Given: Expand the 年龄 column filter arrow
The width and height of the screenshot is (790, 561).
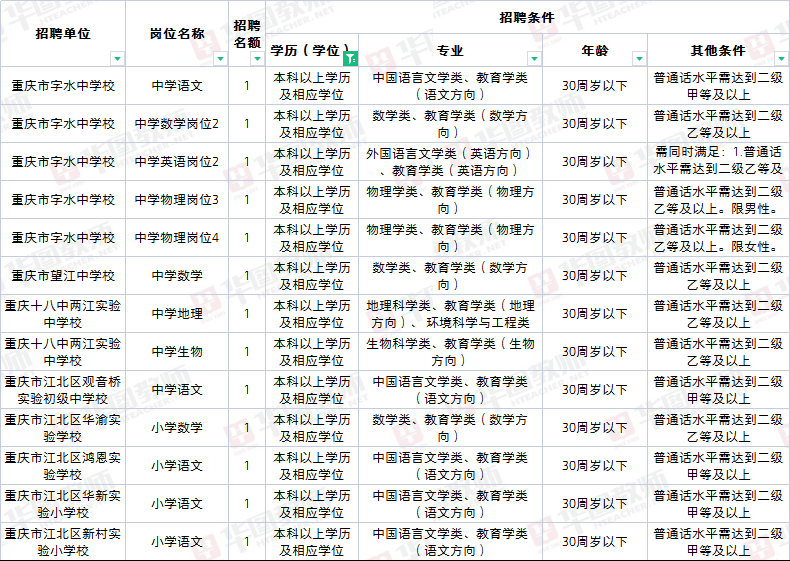Looking at the screenshot, I should pos(639,58).
